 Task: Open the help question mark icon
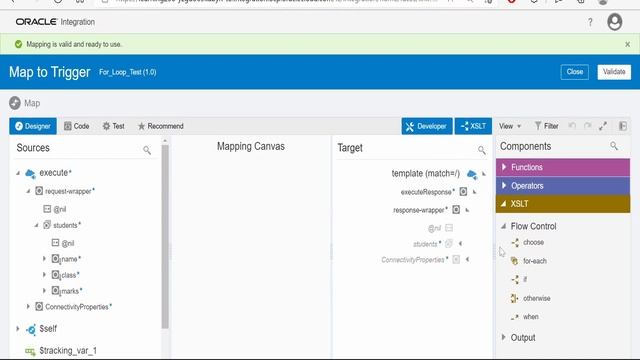(x=590, y=22)
